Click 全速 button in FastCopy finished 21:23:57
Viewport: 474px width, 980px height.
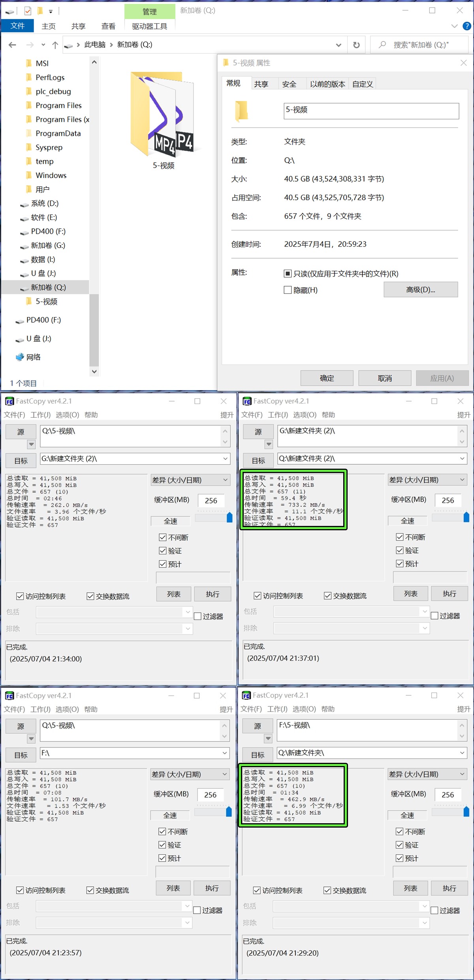tap(170, 815)
